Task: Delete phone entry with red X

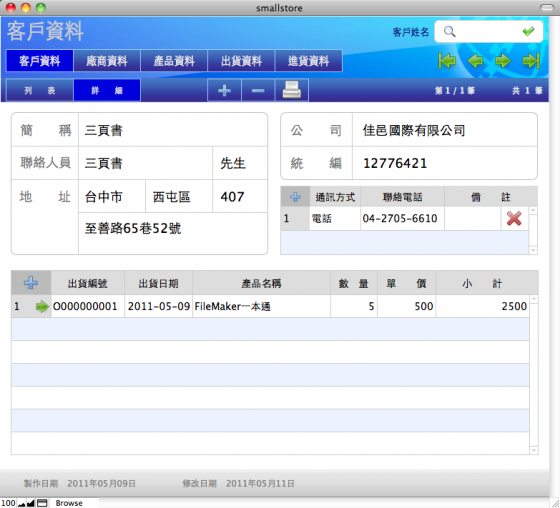Action: click(x=514, y=218)
